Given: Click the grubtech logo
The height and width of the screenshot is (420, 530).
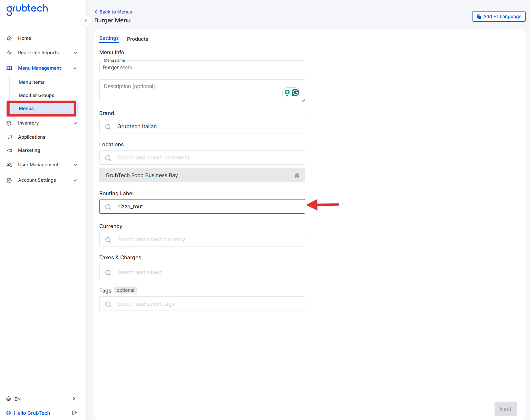Looking at the screenshot, I should click(x=27, y=9).
